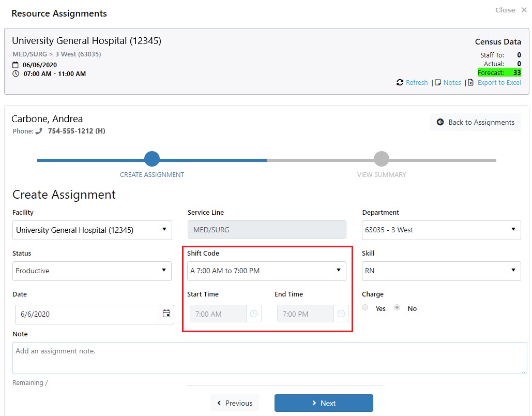This screenshot has width=532, height=416.
Task: Click the Export to Excel file icon
Action: point(471,83)
